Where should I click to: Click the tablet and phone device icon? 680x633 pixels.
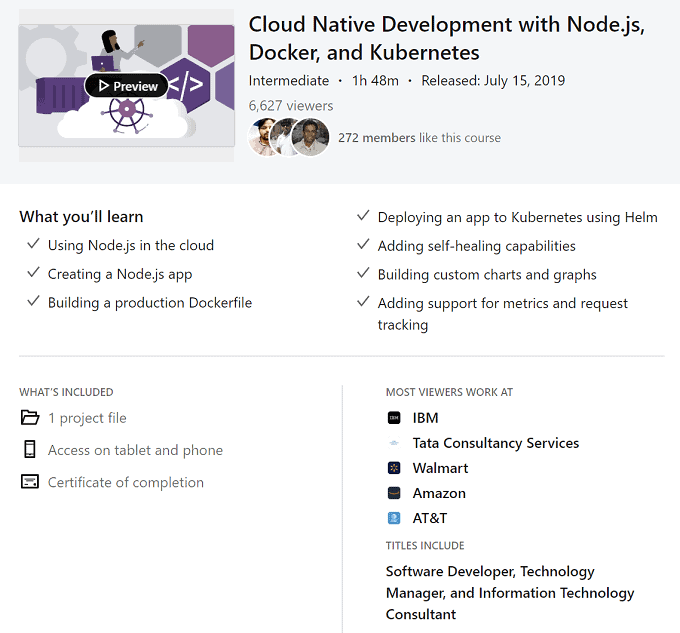point(30,450)
